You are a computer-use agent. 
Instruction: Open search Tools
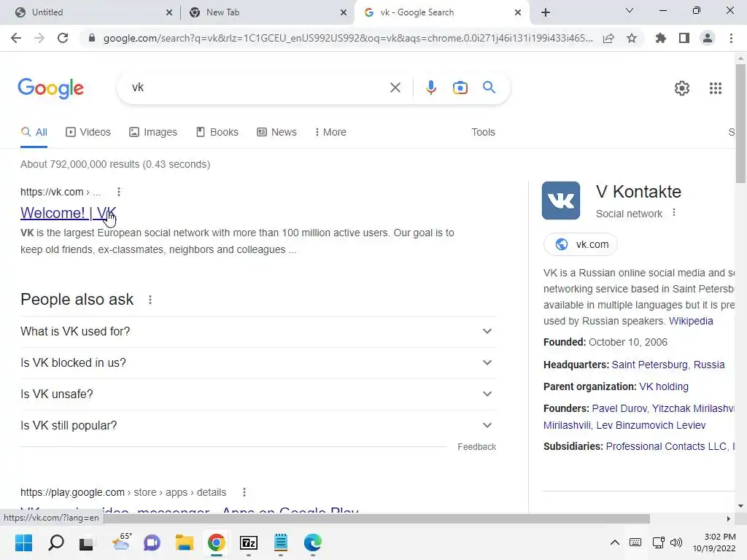(483, 132)
